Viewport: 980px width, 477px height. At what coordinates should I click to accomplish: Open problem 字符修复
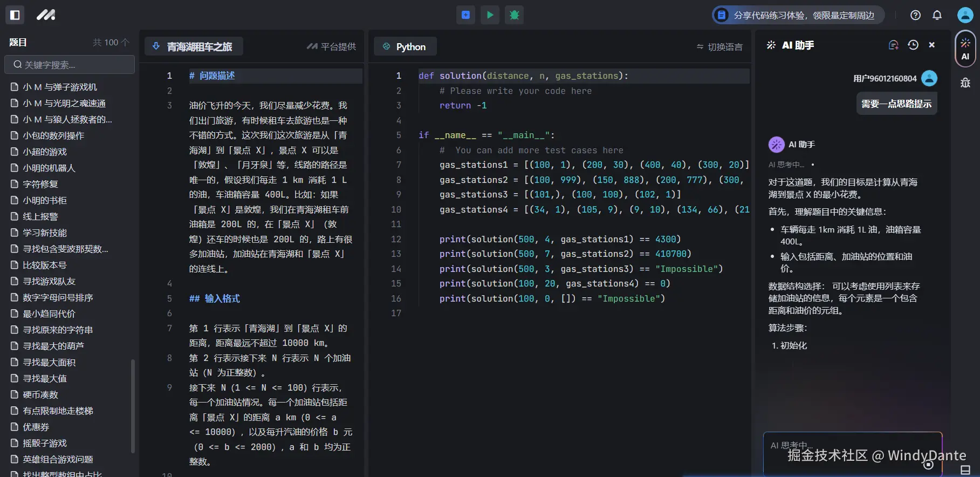40,184
